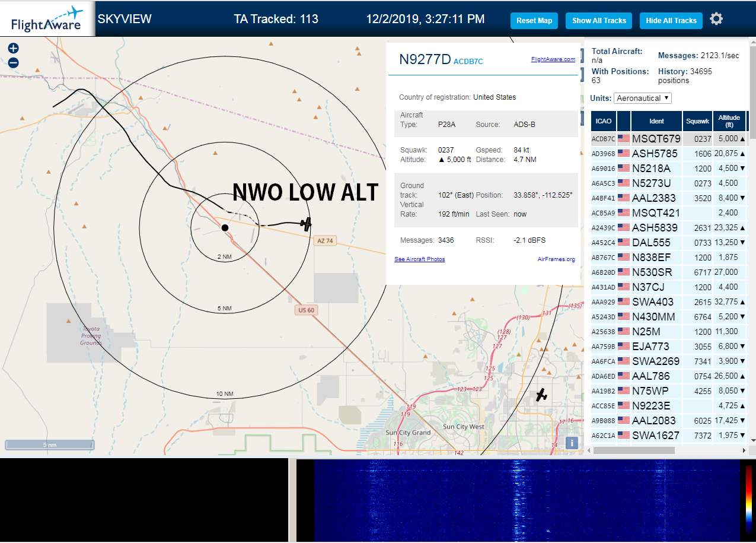The width and height of the screenshot is (756, 543).
Task: Sort table by ICAO column header
Action: pyautogui.click(x=604, y=121)
